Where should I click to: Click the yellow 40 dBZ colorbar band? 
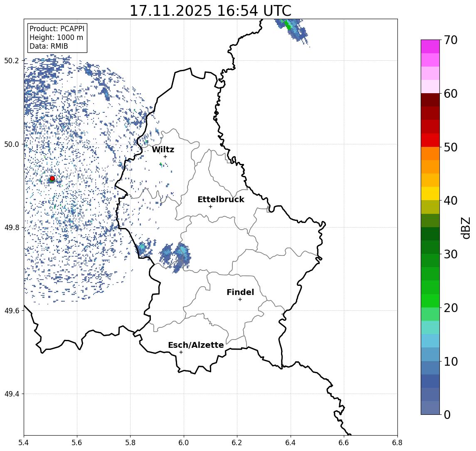pos(430,193)
